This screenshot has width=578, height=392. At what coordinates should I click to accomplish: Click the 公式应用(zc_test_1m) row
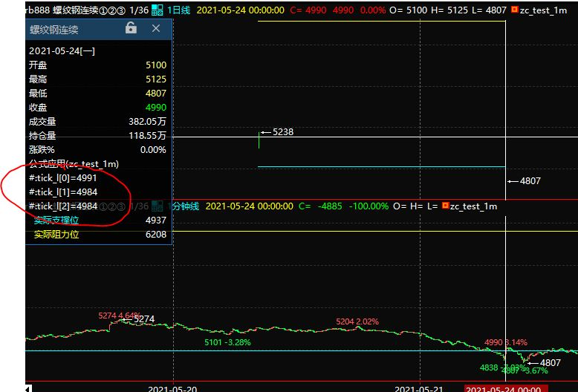pos(74,163)
